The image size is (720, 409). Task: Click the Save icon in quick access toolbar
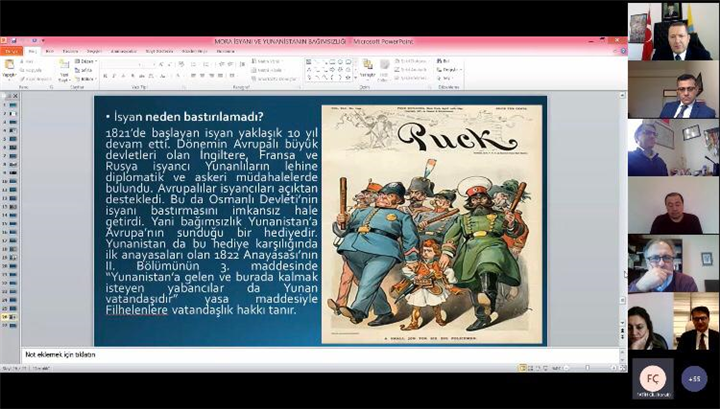(13, 41)
